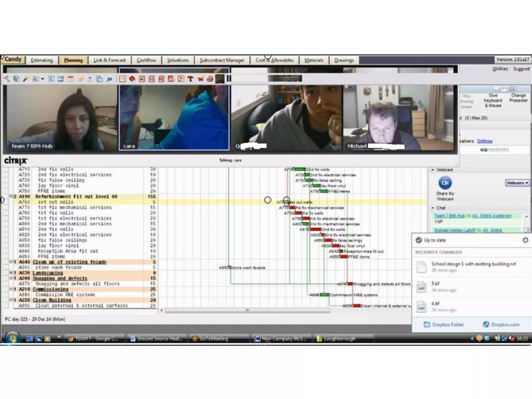Click the red mushroom-shaped toolbar icon
This screenshot has width=532, height=399.
(190, 79)
